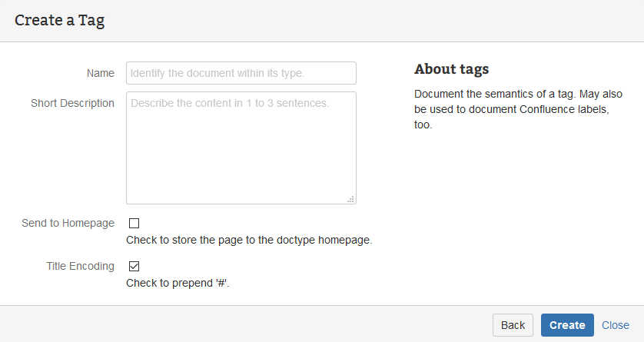Click the doctype homepage hint text
The width and height of the screenshot is (644, 342).
click(x=249, y=240)
